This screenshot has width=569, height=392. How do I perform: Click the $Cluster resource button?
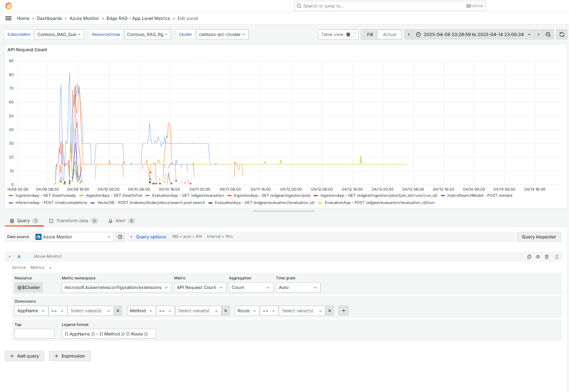click(29, 287)
